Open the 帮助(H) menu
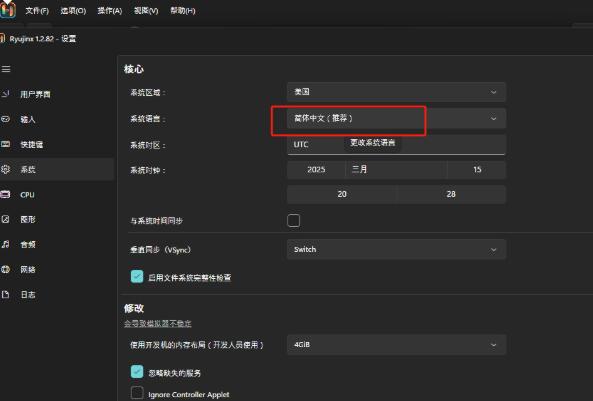Viewport: 593px width, 401px height. click(x=183, y=11)
